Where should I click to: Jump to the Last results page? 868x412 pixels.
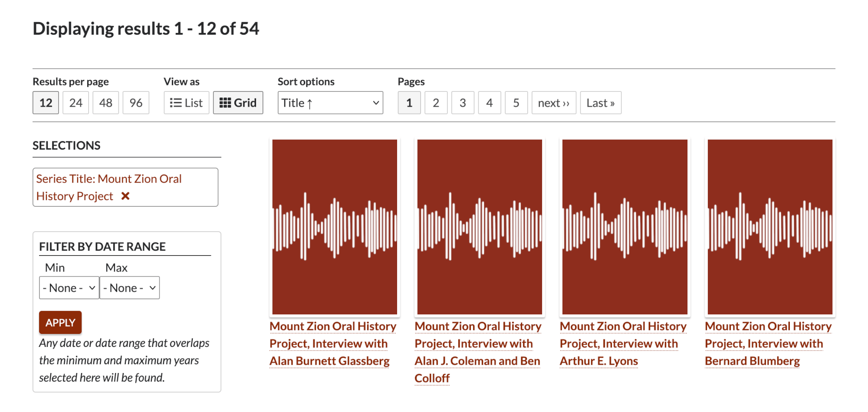(x=601, y=102)
